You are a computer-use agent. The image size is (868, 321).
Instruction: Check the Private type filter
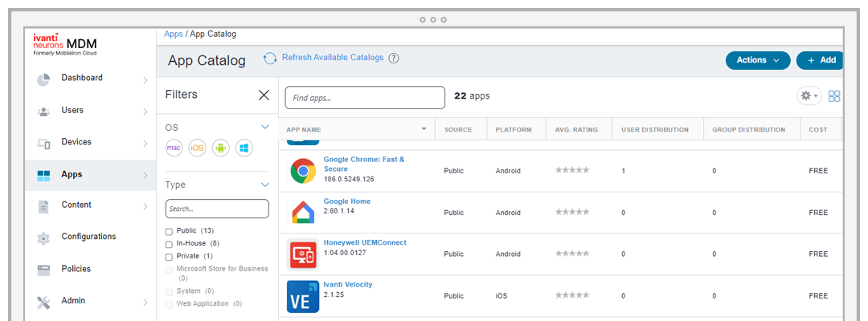click(169, 256)
